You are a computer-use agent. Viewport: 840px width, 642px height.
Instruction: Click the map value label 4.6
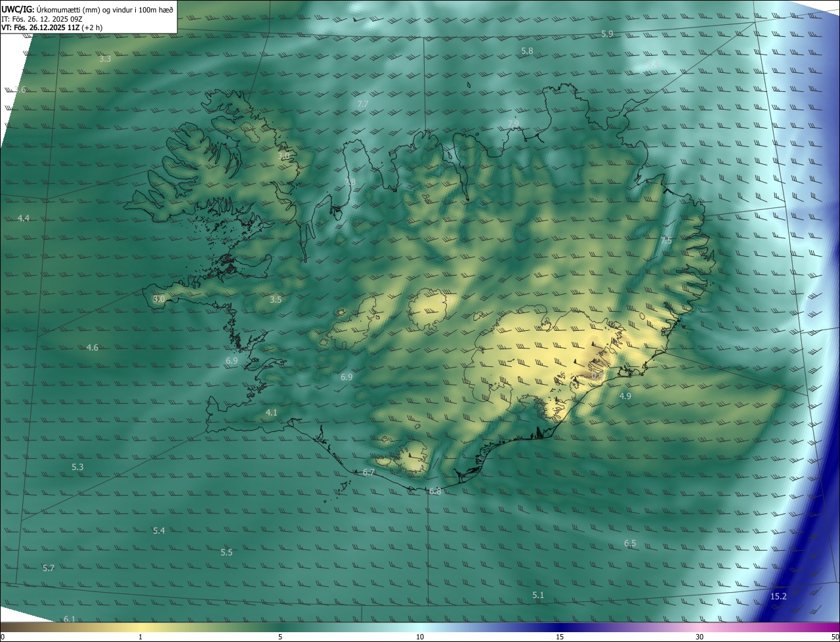(93, 348)
